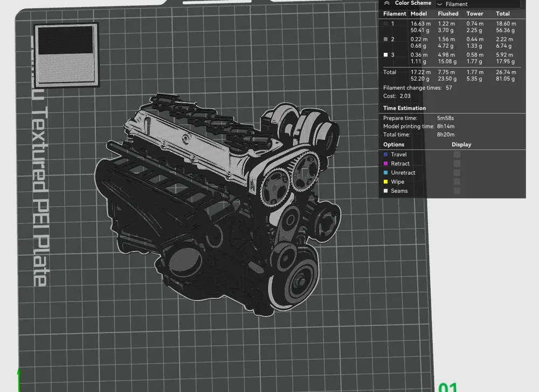Collapse the Color Scheme panel chevron
Image resolution: width=539 pixels, height=392 pixels.
(x=386, y=3)
